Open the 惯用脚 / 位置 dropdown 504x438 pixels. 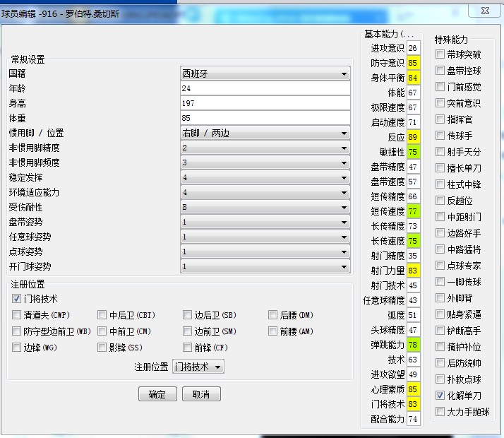tap(265, 133)
